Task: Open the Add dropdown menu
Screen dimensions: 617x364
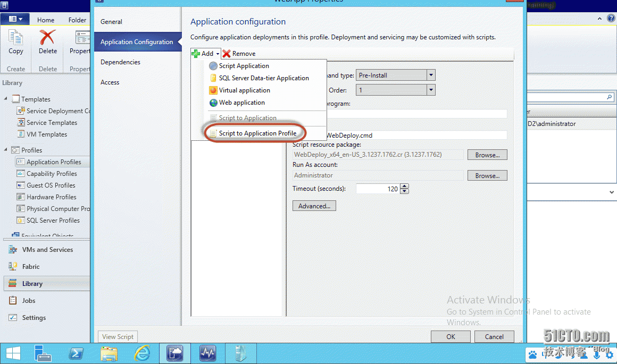Action: point(205,54)
